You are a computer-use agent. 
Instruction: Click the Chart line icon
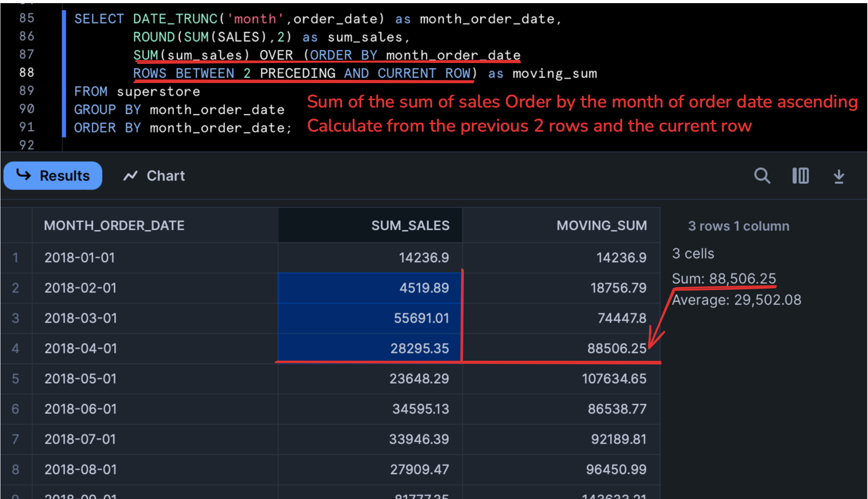point(130,176)
